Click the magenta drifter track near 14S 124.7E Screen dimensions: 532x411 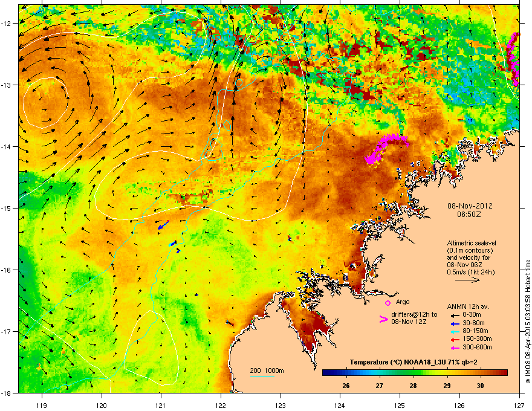(386, 149)
